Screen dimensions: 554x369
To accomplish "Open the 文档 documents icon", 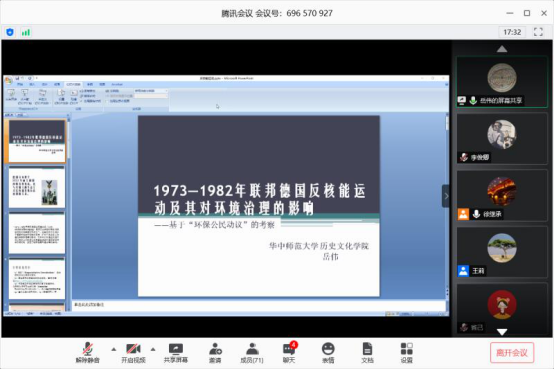I will [x=367, y=352].
